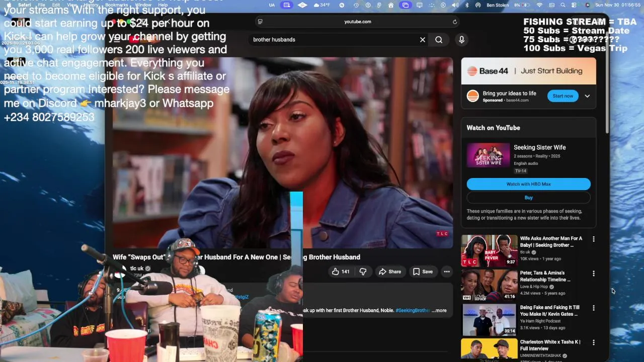Click the main video player
This screenshot has height=362, width=644.
point(283,153)
